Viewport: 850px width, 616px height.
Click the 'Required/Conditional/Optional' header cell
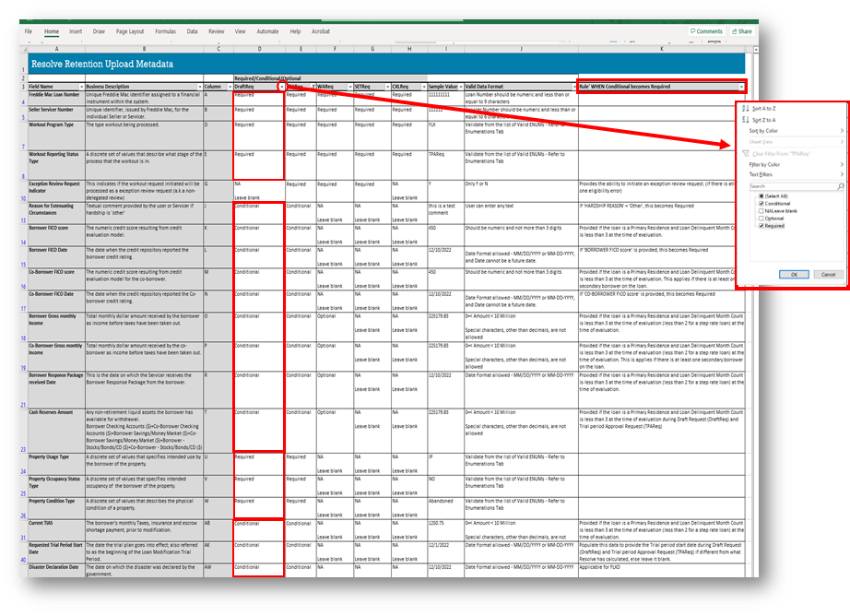pos(331,78)
